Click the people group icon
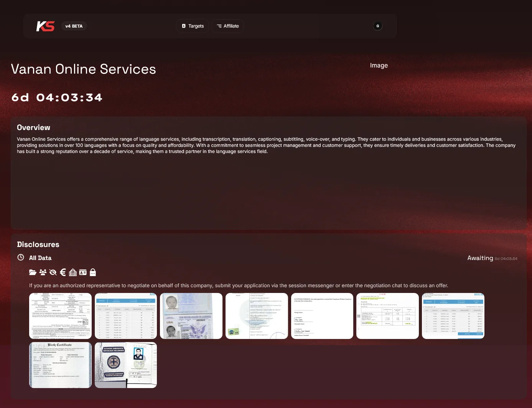This screenshot has width=532, height=408. pyautogui.click(x=43, y=272)
